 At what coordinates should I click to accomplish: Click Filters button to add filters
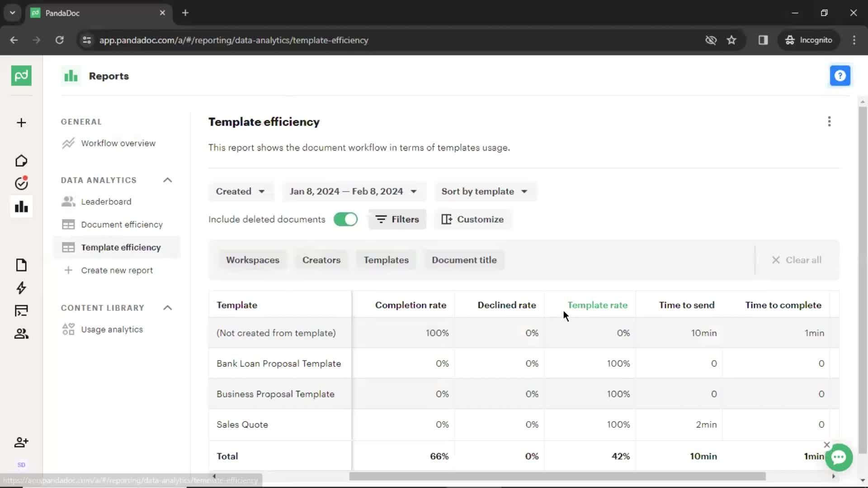[x=398, y=219]
